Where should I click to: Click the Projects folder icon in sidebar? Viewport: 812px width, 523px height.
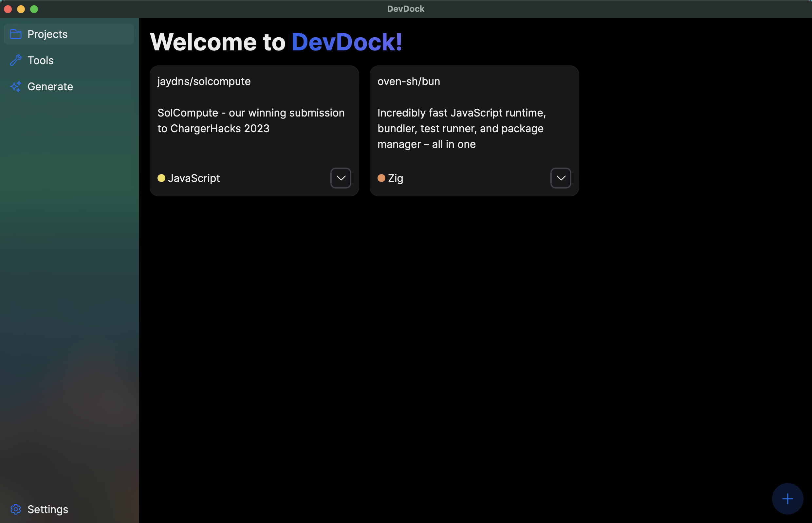pos(16,34)
